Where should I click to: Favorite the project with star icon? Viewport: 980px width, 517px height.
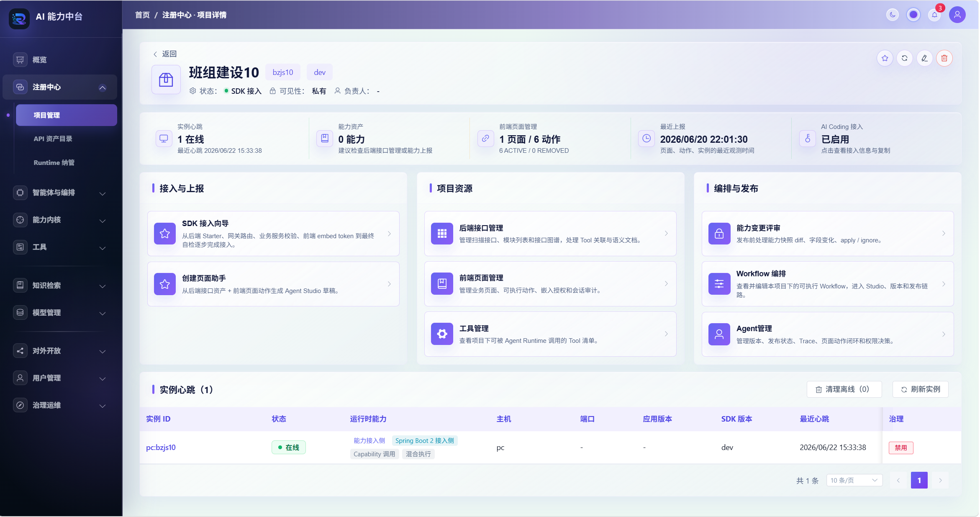click(885, 58)
